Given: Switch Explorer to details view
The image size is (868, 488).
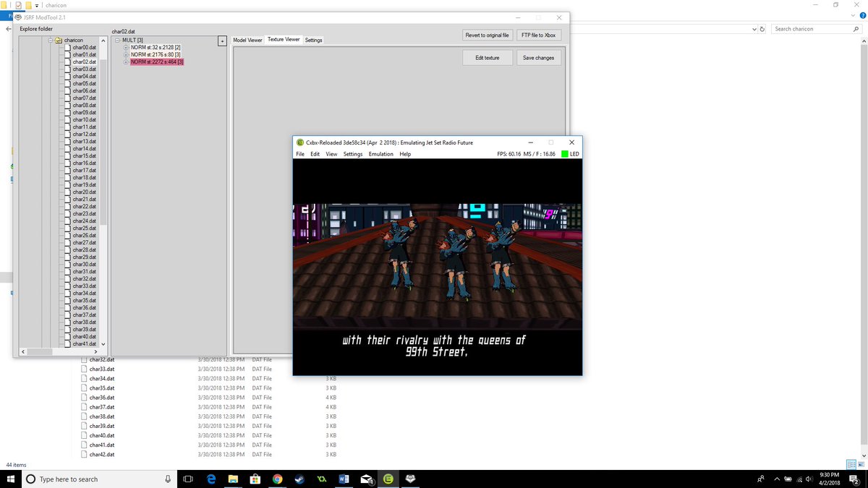Looking at the screenshot, I should click(851, 464).
